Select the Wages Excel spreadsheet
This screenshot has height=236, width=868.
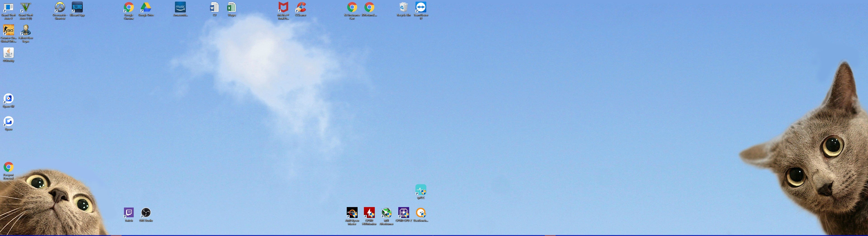coord(232,9)
